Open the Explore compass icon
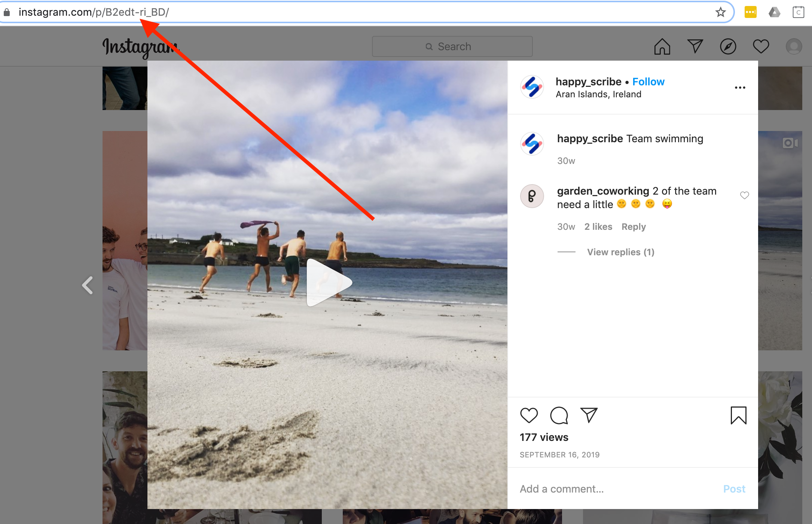The image size is (812, 524). point(728,47)
